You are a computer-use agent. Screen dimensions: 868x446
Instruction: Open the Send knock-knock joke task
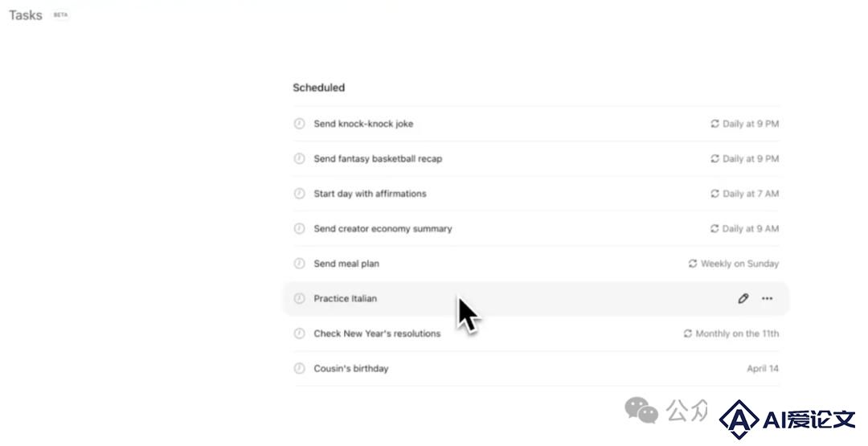tap(536, 124)
